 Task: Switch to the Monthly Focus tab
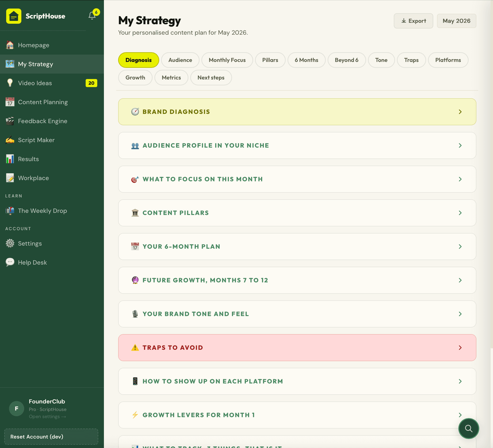(227, 60)
